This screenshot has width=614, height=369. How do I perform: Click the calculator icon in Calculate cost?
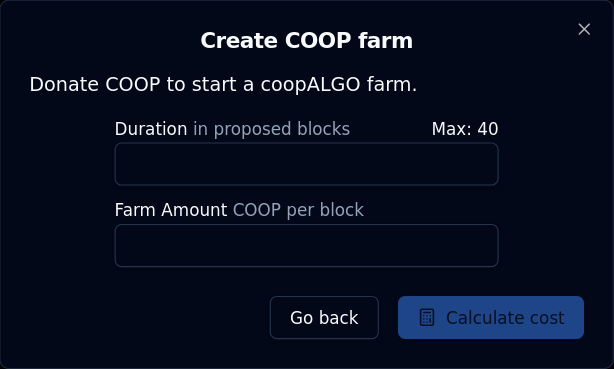pos(427,317)
